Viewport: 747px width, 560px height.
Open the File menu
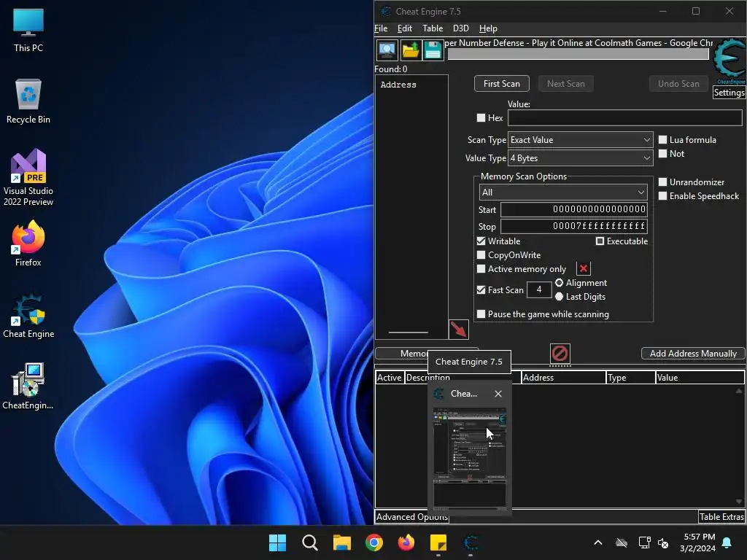(381, 28)
